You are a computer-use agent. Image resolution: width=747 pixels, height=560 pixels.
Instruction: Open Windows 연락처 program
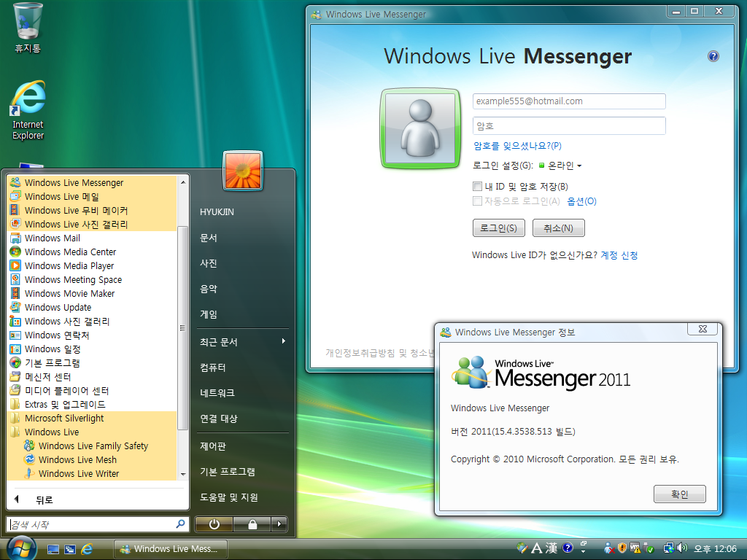coord(92,335)
